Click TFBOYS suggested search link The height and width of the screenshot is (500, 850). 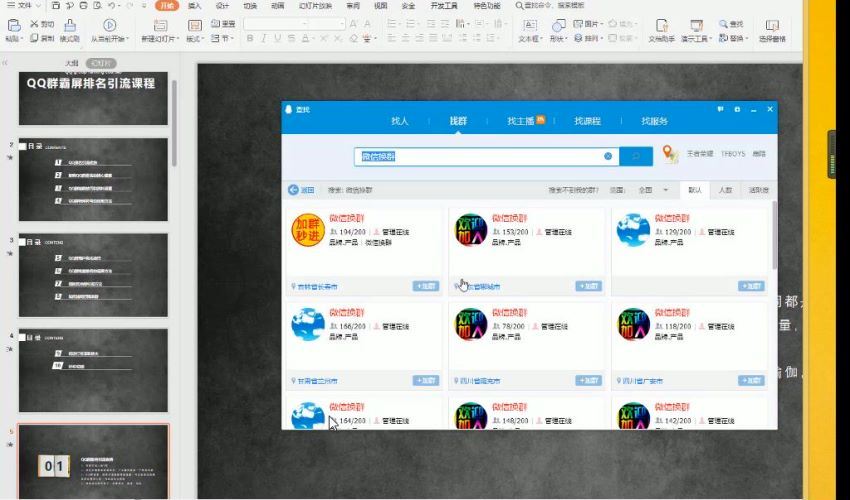tap(733, 154)
